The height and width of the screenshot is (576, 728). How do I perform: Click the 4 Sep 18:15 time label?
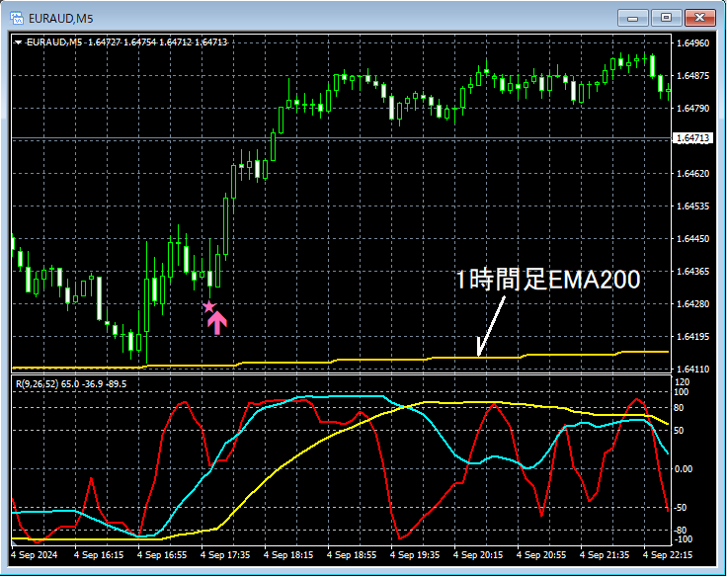(x=288, y=555)
